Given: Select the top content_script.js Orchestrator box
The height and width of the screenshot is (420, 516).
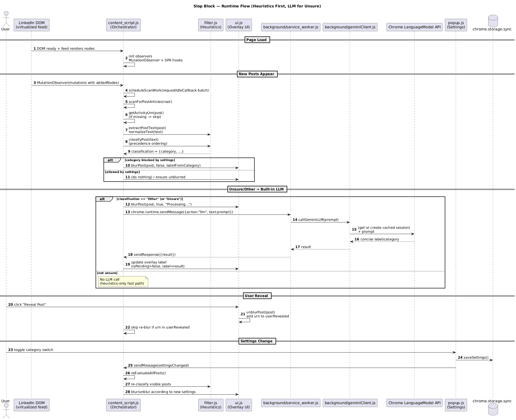Looking at the screenshot, I should 123,25.
